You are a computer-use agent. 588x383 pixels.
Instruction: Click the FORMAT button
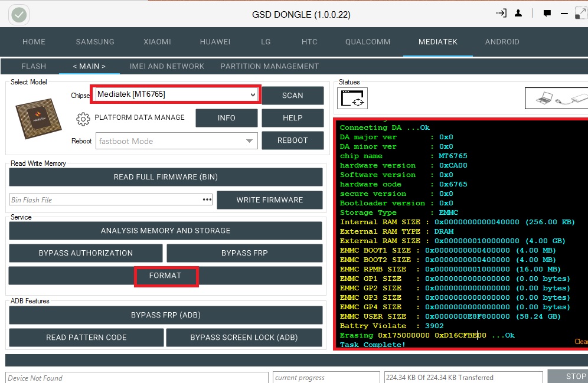coord(165,276)
